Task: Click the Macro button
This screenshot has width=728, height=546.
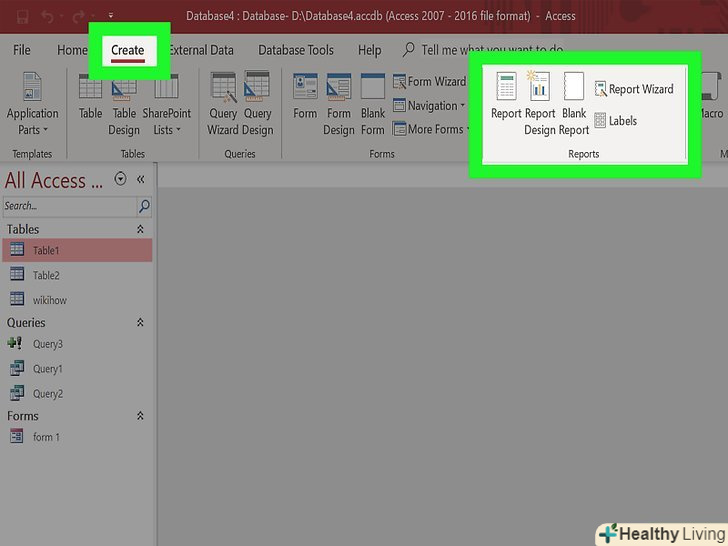Action: pos(711,97)
